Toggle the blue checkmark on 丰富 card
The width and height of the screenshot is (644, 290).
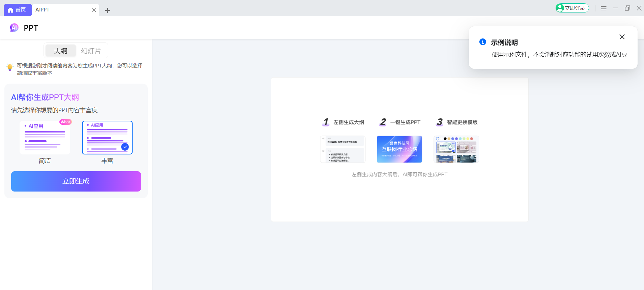tap(125, 147)
